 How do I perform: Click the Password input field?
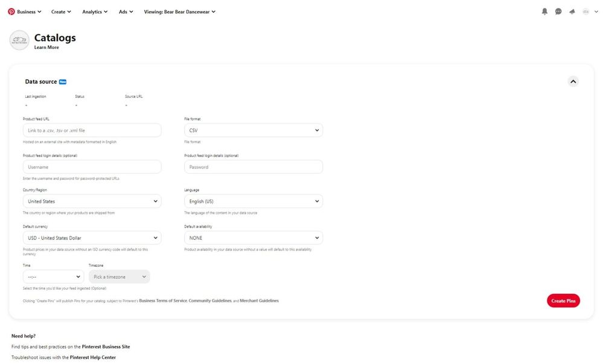(x=253, y=167)
